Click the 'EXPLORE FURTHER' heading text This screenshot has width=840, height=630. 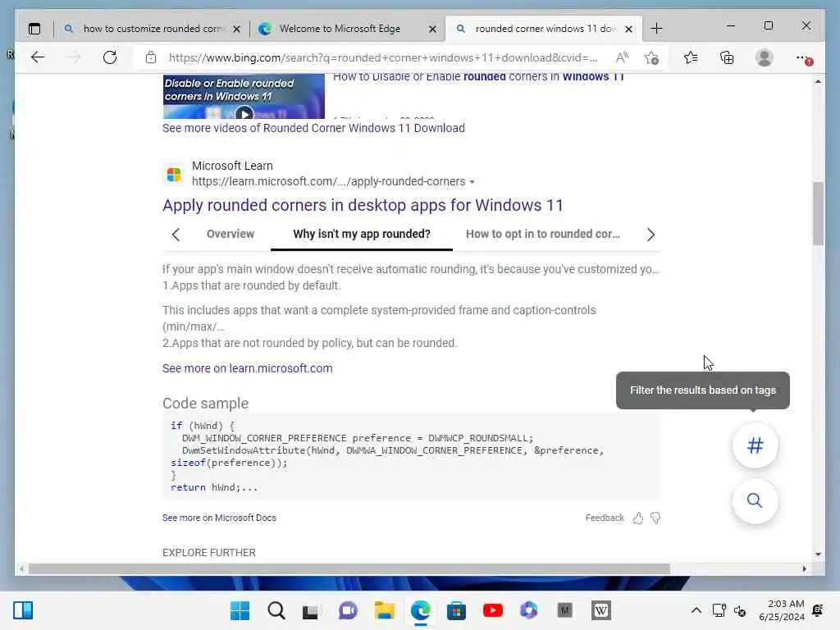click(x=209, y=552)
